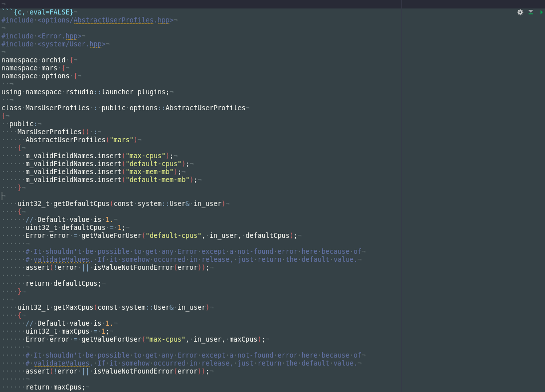Run the current chunk with green play icon
545x392 pixels.
point(542,12)
